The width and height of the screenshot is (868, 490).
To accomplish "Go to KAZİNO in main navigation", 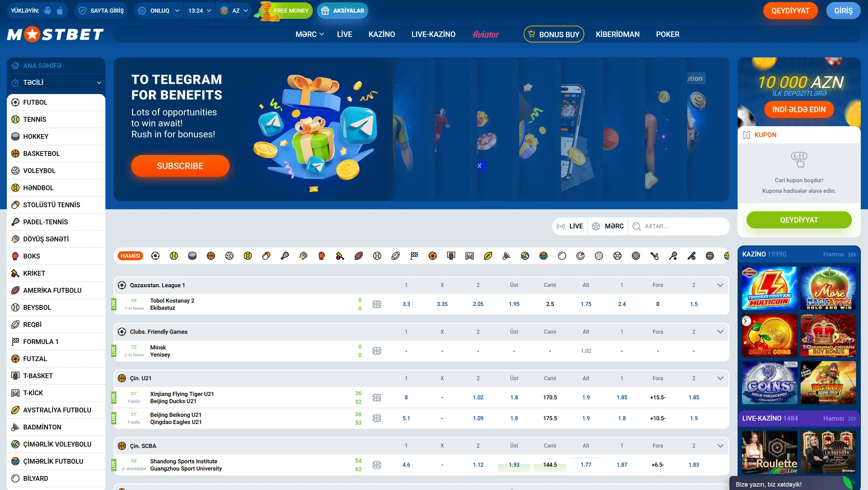I will [x=382, y=34].
